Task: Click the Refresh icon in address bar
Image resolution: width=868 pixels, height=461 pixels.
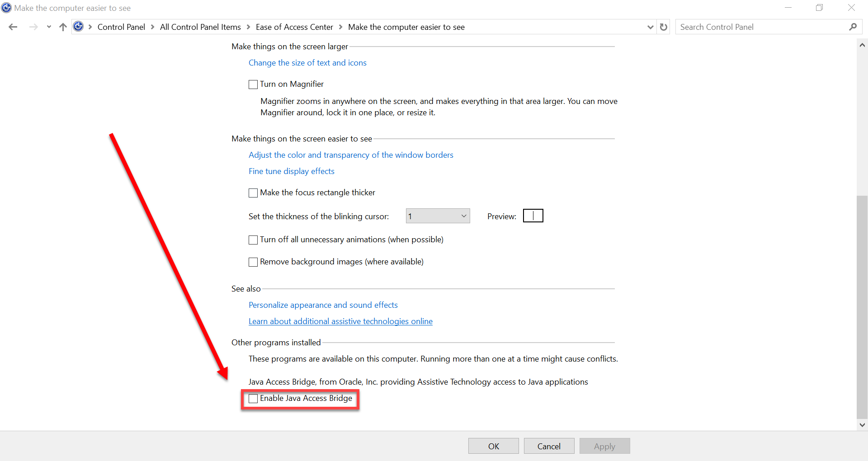Action: point(663,27)
